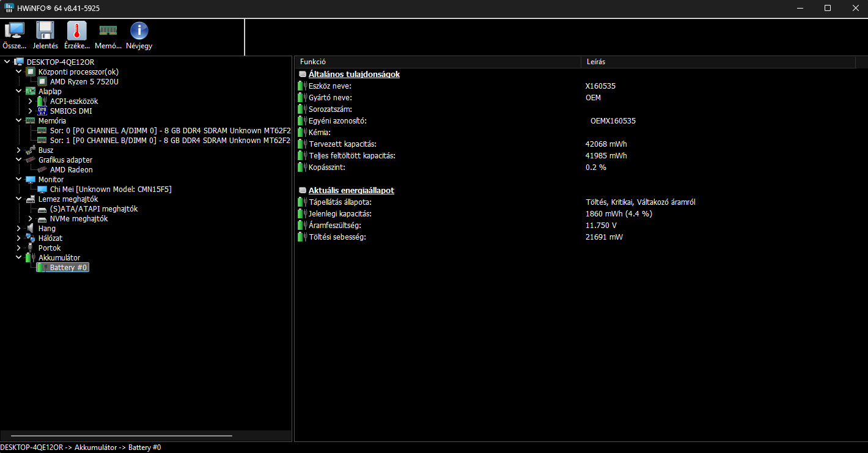Click the battery icon next to Eszköz neve
This screenshot has width=868, height=453.
point(302,86)
